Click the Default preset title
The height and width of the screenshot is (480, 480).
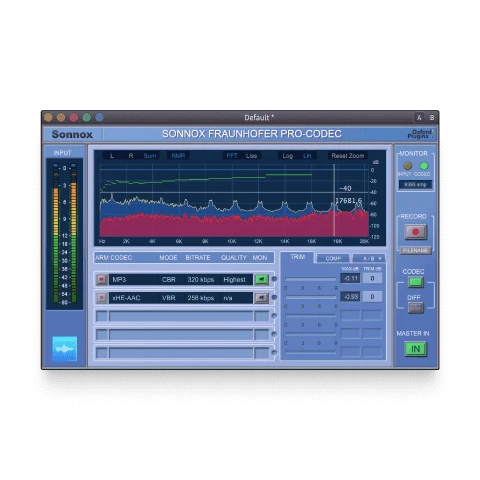point(259,118)
